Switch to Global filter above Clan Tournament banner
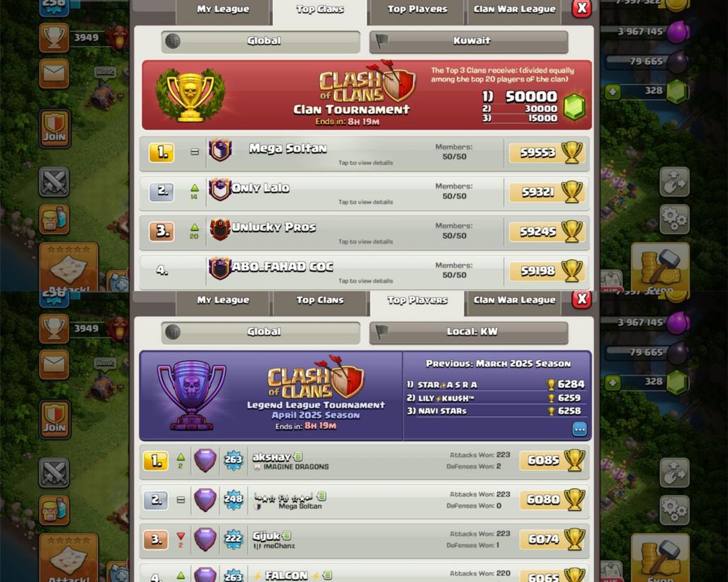 point(261,41)
